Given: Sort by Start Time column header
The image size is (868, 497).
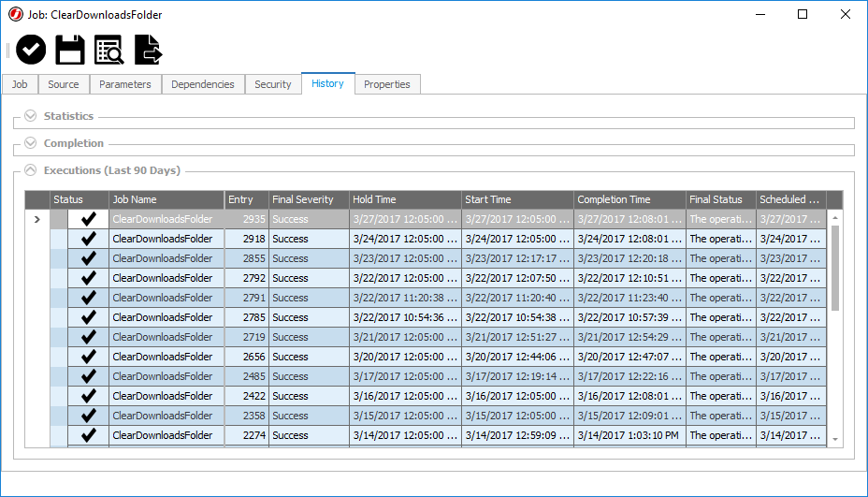Looking at the screenshot, I should pyautogui.click(x=517, y=199).
